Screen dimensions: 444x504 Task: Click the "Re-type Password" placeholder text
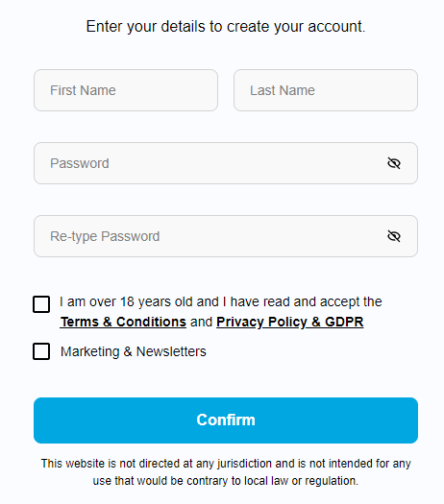point(105,236)
